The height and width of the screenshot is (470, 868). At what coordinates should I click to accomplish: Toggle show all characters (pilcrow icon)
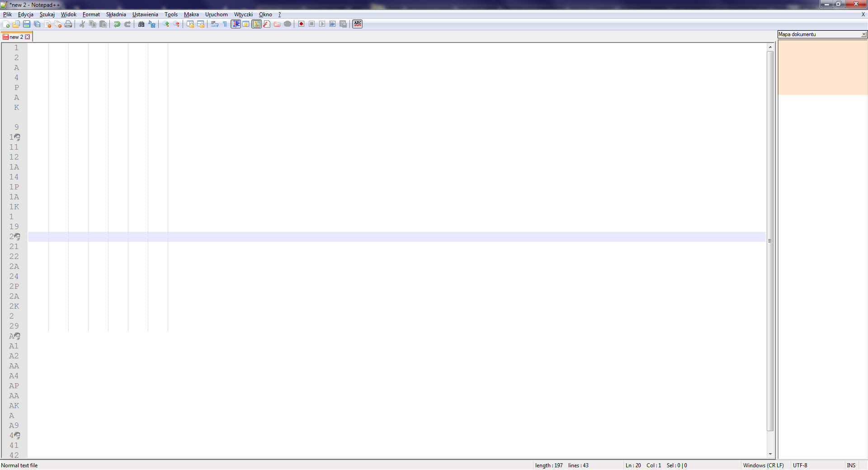(x=225, y=24)
